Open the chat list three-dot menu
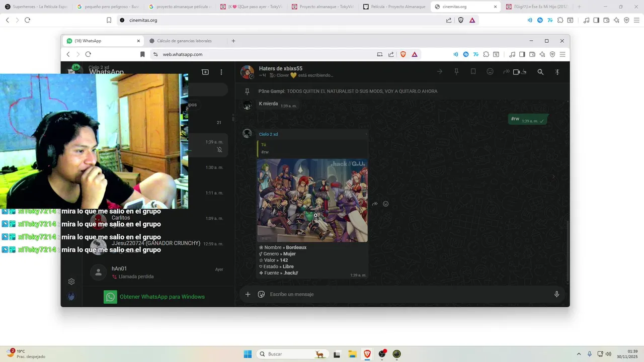 click(x=221, y=72)
